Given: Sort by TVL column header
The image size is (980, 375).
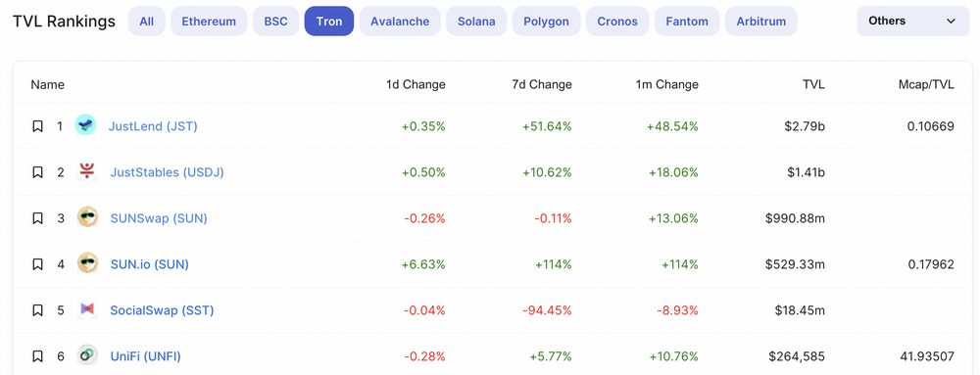Looking at the screenshot, I should [812, 84].
